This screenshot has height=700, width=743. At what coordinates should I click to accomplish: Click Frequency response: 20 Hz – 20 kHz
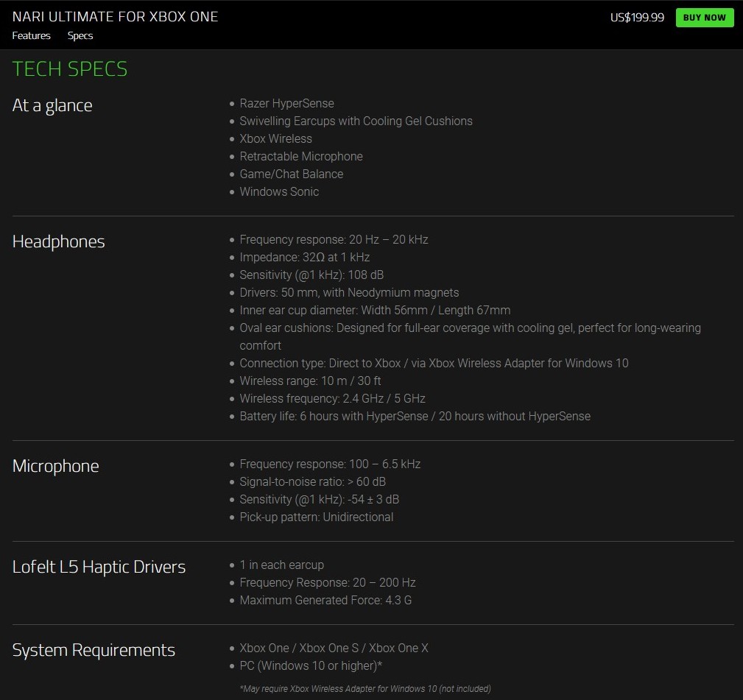tap(334, 240)
